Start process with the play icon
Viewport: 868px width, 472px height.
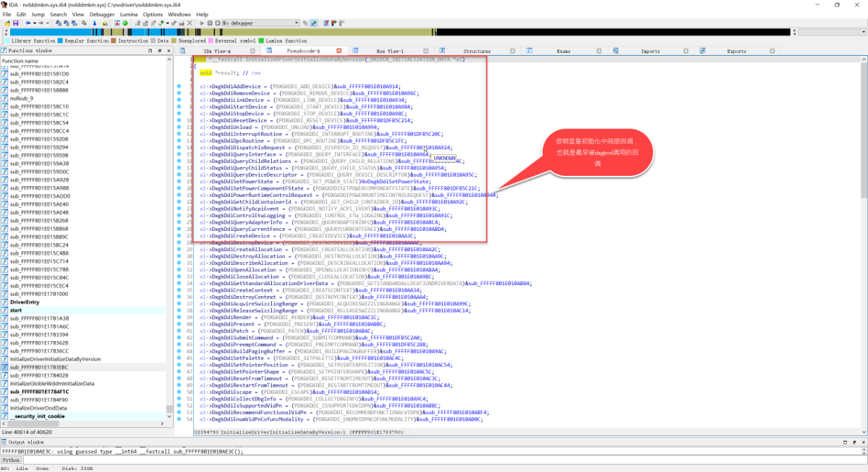point(202,22)
